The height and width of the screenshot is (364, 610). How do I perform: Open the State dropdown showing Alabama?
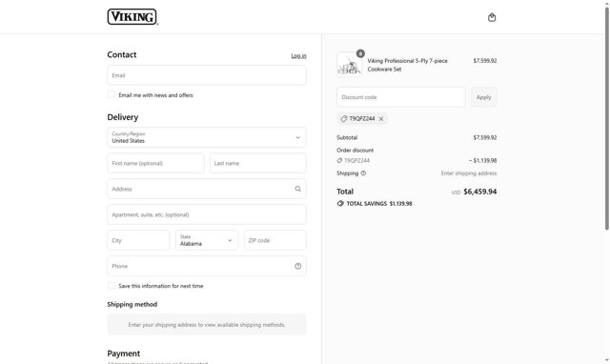coord(207,240)
